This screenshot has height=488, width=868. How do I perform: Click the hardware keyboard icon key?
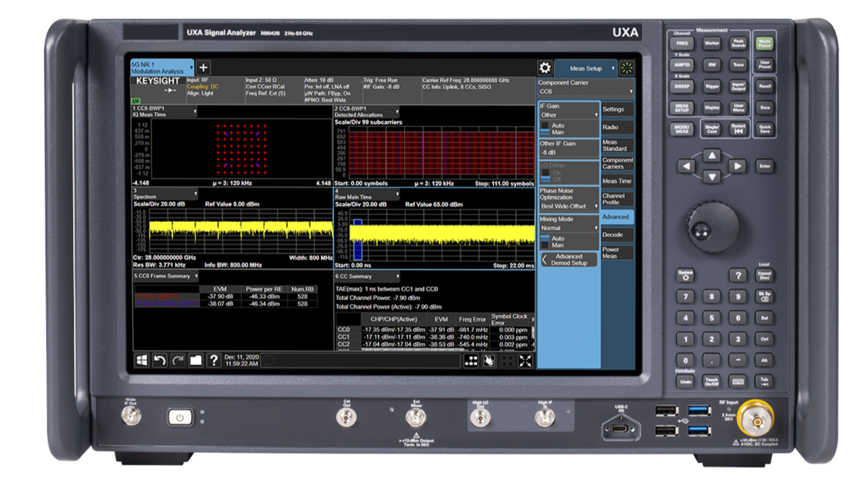tap(738, 382)
